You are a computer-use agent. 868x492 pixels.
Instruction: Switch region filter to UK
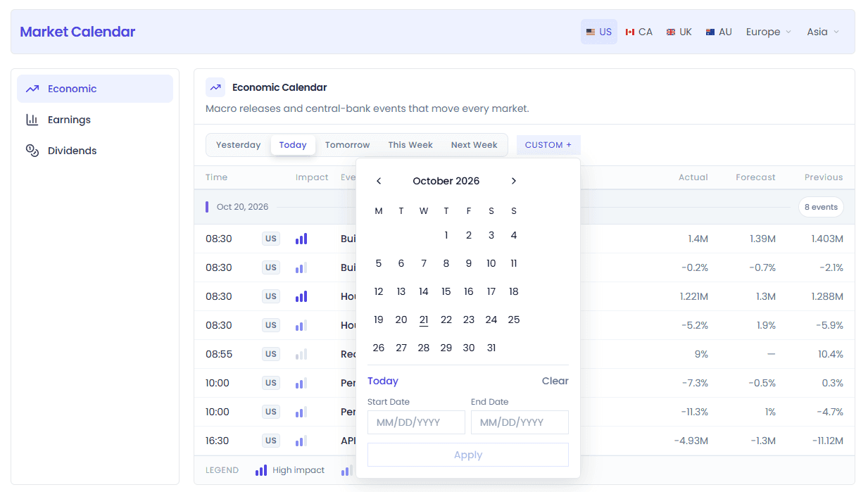click(679, 32)
